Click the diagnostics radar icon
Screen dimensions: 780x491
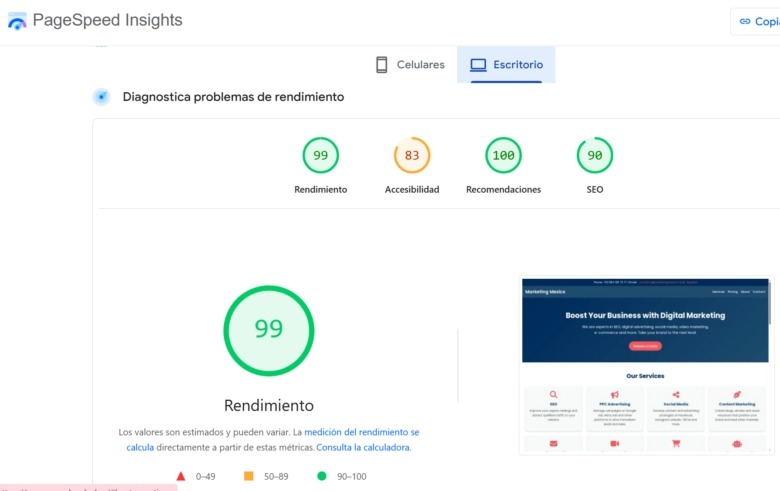pyautogui.click(x=101, y=97)
